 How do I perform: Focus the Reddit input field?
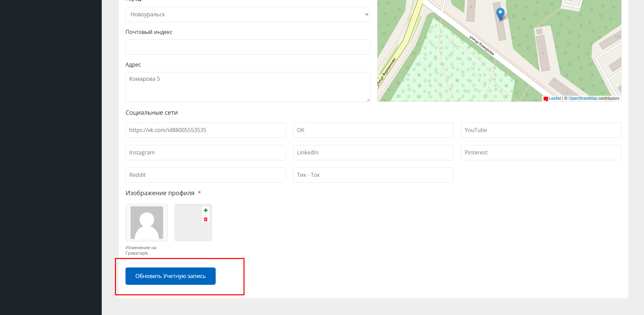[206, 175]
